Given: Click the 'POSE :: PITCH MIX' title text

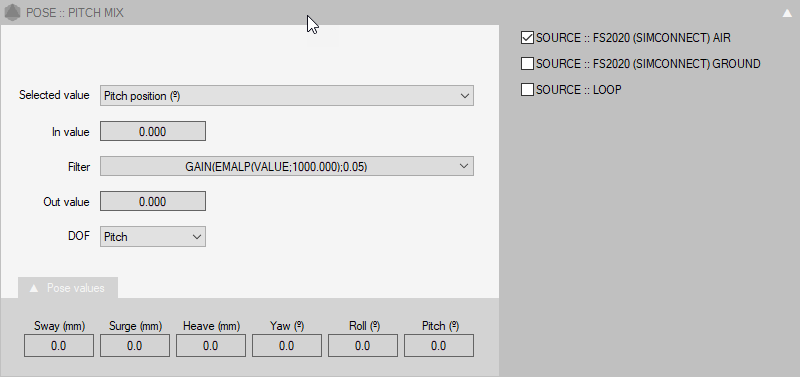Looking at the screenshot, I should point(74,13).
